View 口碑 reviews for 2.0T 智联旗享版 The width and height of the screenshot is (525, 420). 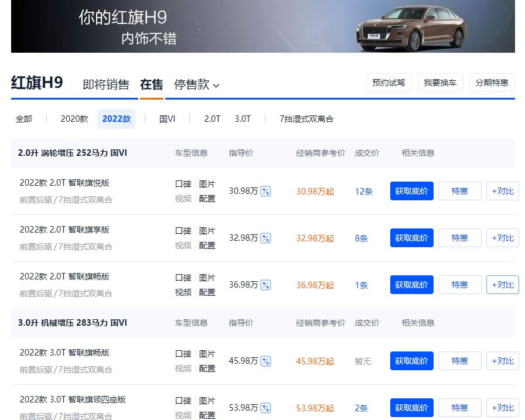[x=183, y=231]
